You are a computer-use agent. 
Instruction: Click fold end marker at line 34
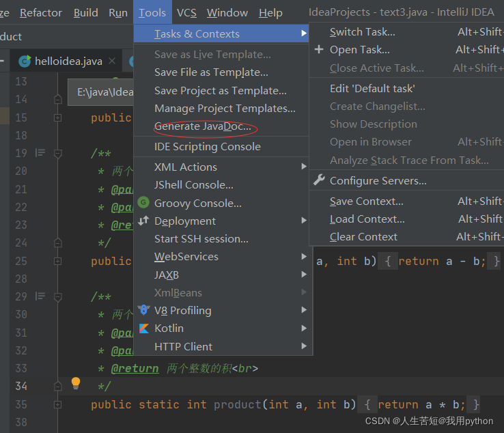[57, 386]
